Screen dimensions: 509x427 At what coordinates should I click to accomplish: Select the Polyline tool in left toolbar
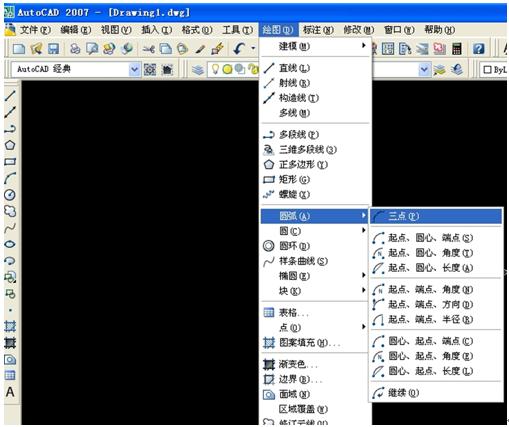click(x=10, y=129)
